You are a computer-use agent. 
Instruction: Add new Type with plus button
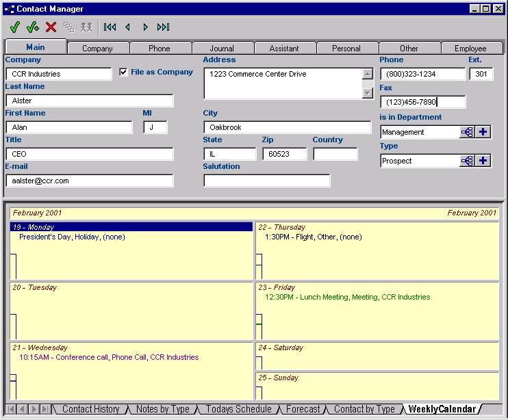click(484, 161)
